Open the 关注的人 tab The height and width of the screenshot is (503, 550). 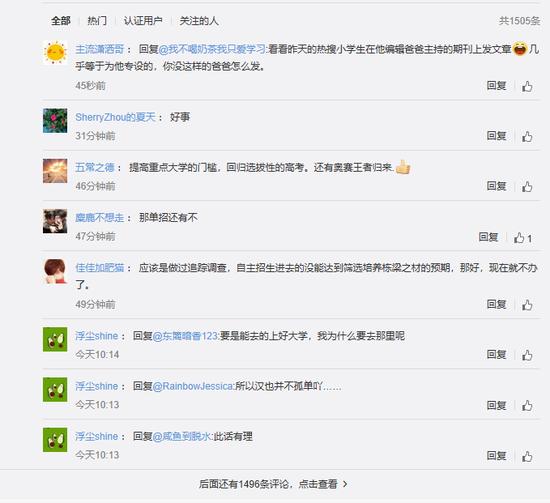tap(199, 21)
